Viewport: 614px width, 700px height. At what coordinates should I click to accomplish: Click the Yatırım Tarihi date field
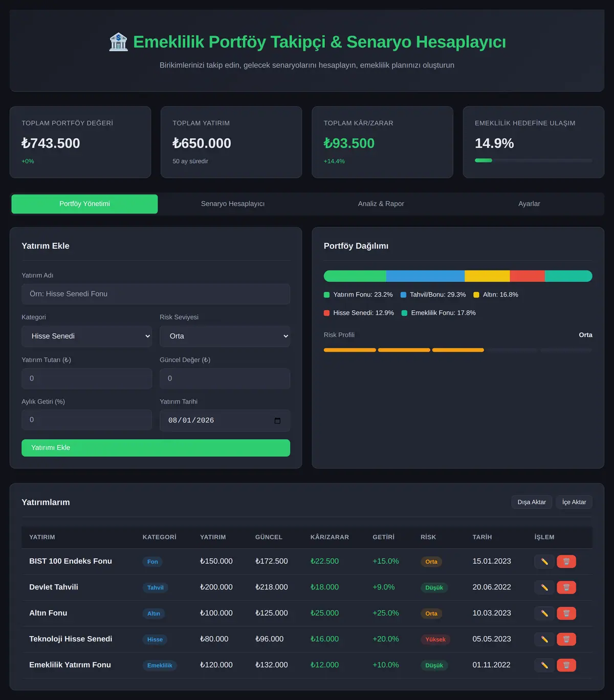coord(225,421)
